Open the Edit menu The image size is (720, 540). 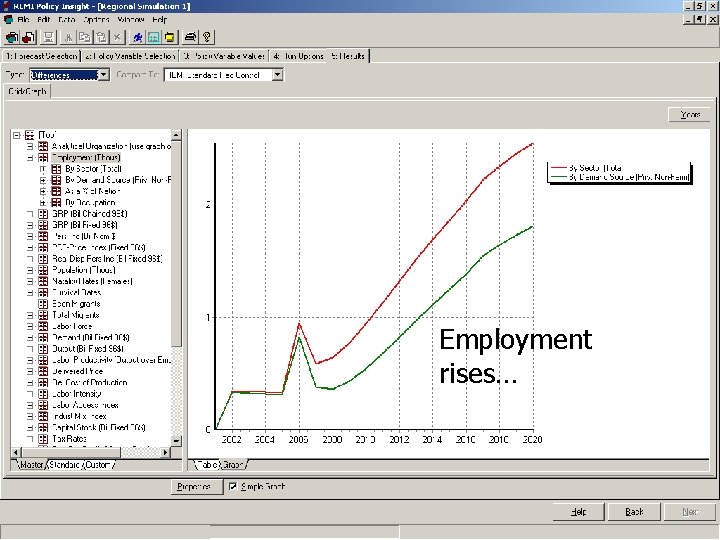[x=44, y=20]
